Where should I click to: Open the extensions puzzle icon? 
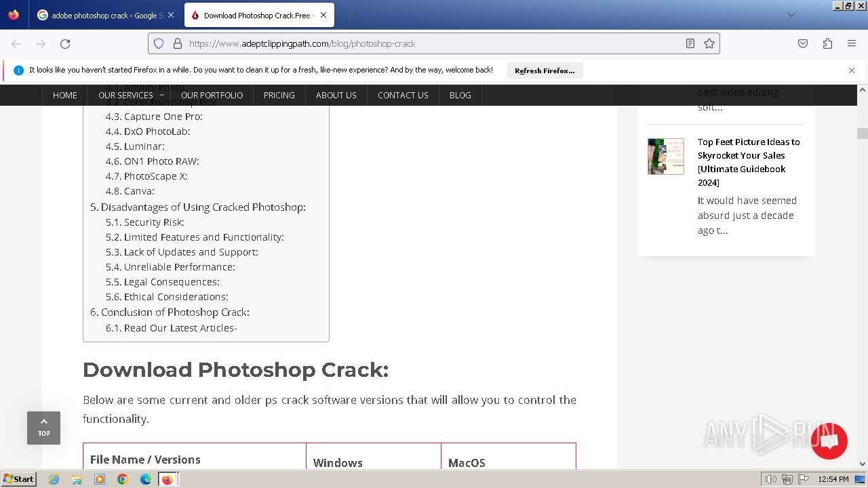click(827, 43)
